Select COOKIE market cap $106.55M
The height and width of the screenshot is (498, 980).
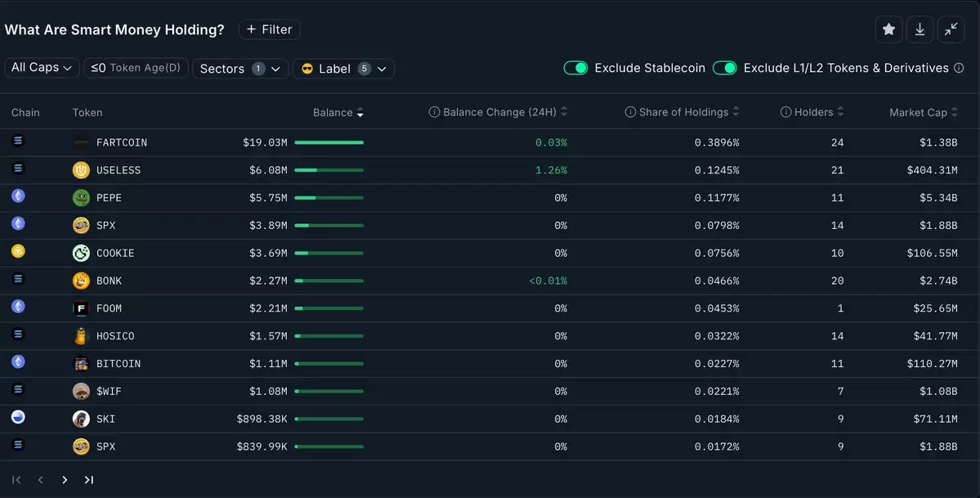[x=932, y=253]
